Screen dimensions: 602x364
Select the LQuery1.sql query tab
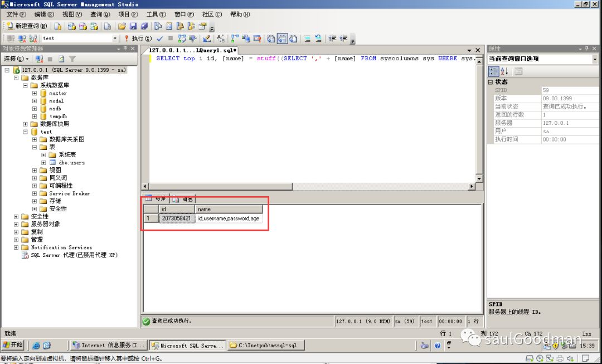click(x=193, y=50)
